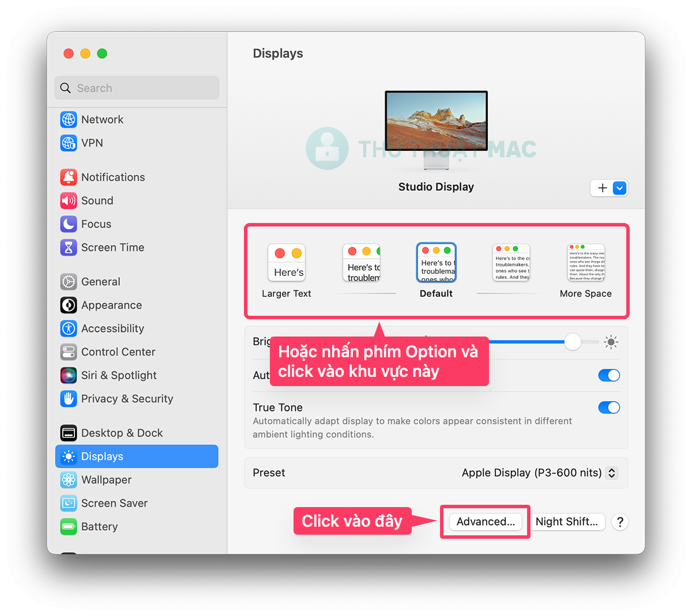Open Accessibility settings
Screen dimensions: 692x616
pyautogui.click(x=112, y=328)
